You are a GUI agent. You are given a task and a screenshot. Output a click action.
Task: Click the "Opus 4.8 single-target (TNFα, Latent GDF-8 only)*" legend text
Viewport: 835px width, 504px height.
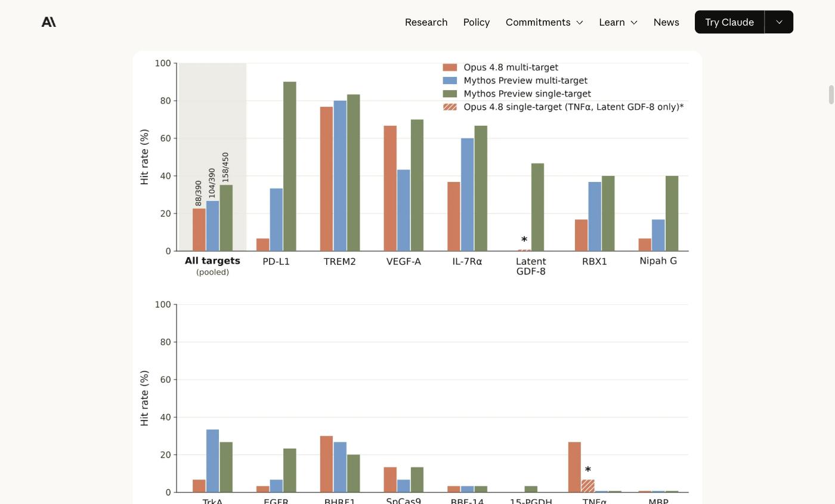(x=574, y=107)
